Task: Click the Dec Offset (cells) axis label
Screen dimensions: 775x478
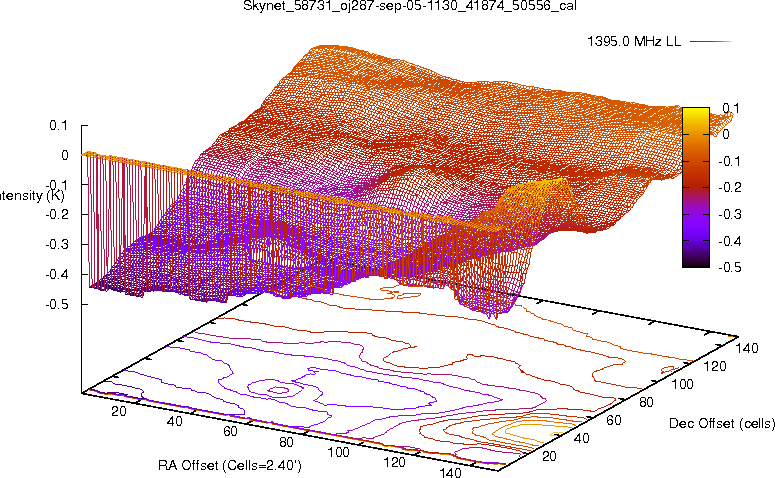Action: tap(722, 424)
